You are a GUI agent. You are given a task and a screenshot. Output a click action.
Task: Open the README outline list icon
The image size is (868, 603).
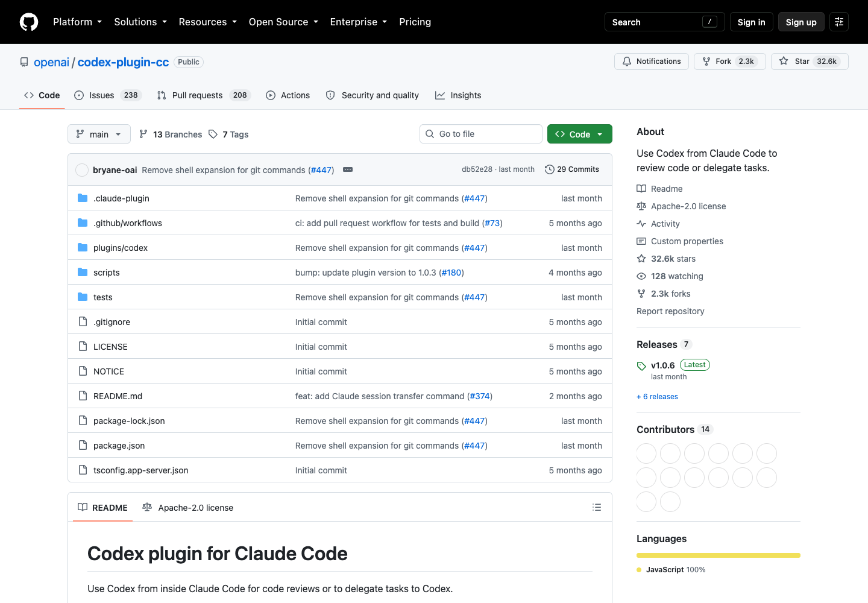point(597,508)
